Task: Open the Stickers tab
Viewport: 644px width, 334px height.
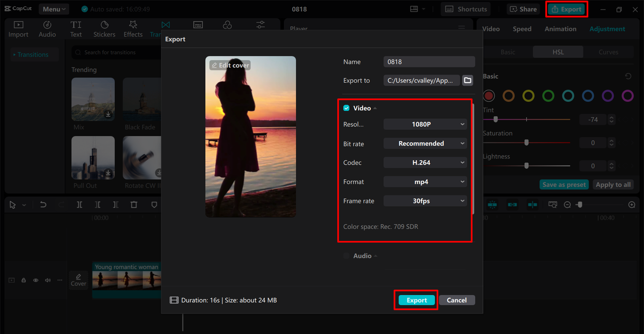Action: pos(104,29)
